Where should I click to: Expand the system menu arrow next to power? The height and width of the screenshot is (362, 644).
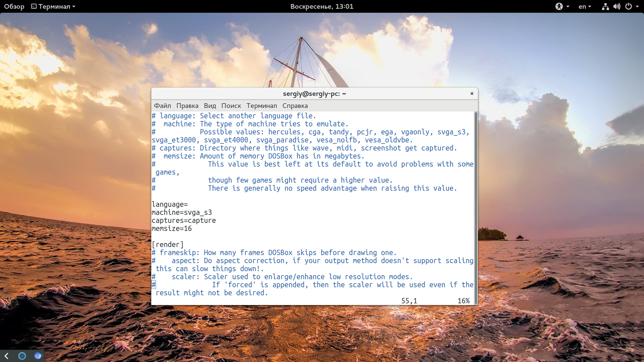click(x=637, y=6)
